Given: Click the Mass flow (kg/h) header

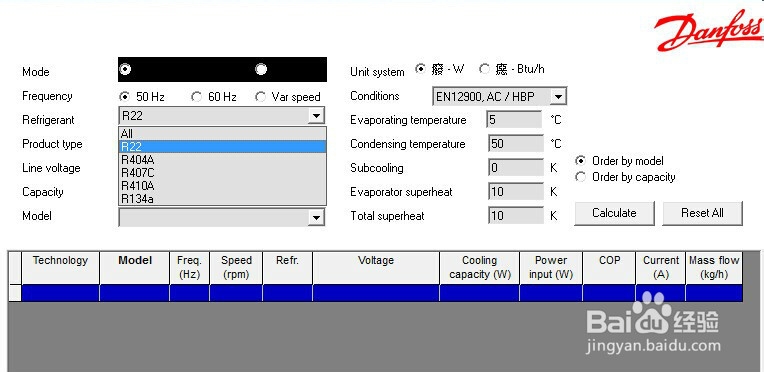Looking at the screenshot, I should tap(714, 268).
